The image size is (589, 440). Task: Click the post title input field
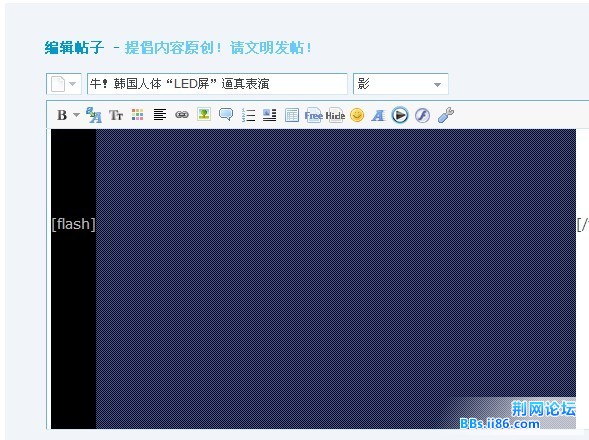pyautogui.click(x=217, y=84)
